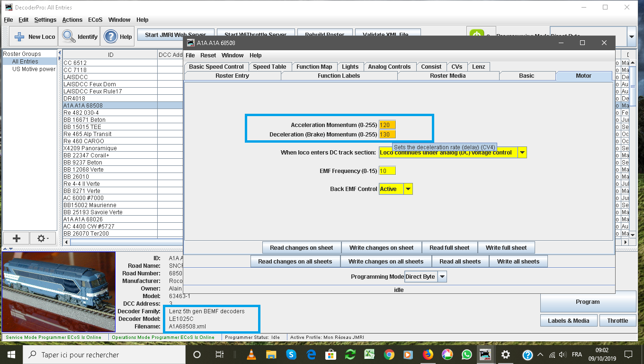This screenshot has width=644, height=364.
Task: Collapse the roster detail pane upward arrow
Action: tap(5, 248)
